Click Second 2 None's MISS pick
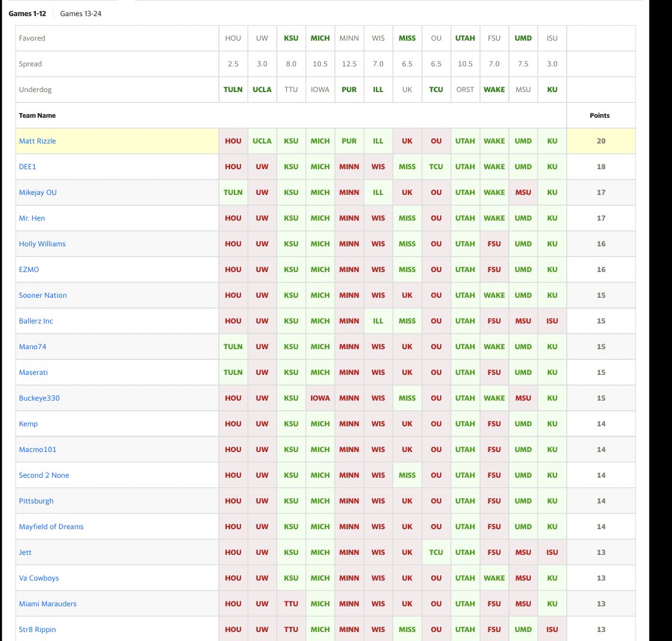672x641 pixels. [407, 475]
